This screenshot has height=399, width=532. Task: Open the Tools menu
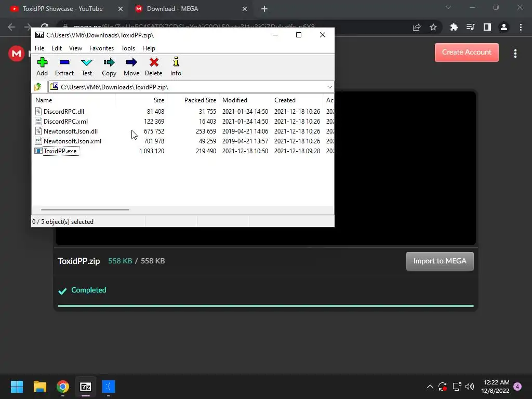coord(128,48)
